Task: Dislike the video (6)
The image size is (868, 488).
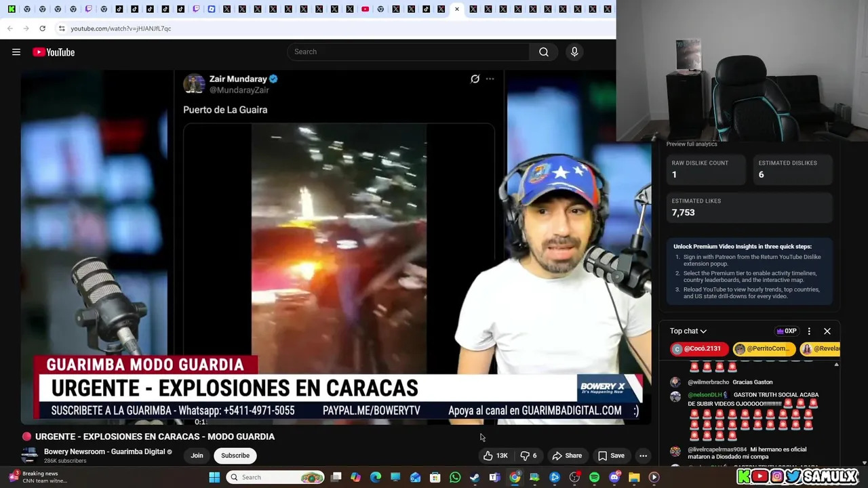Action: (528, 455)
